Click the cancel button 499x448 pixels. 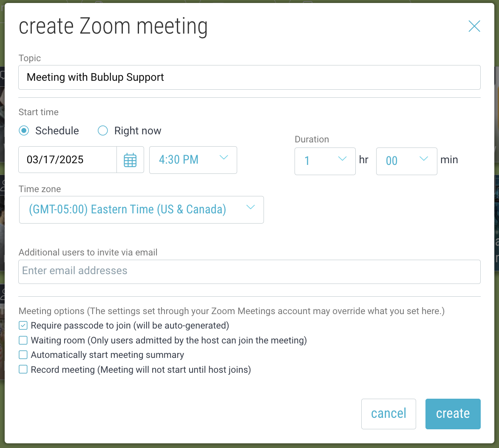tap(388, 414)
